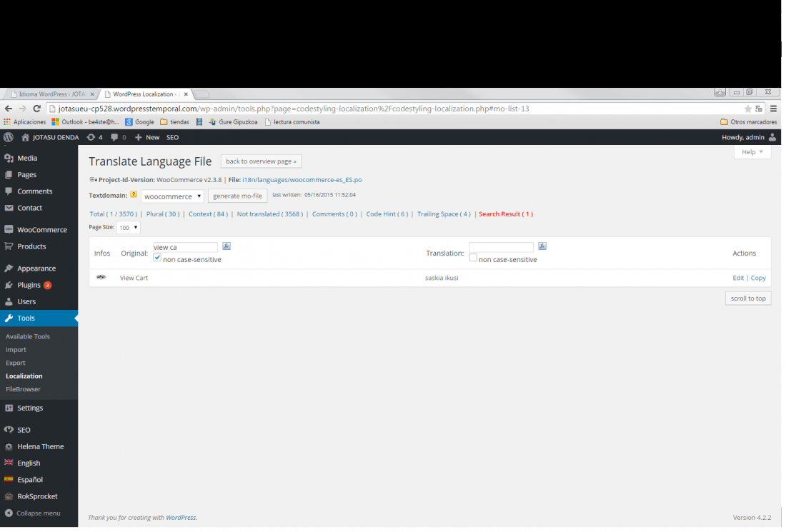Screen dimensions: 786x532
Task: Filter by Not translated ( 3568 )
Action: click(272, 215)
